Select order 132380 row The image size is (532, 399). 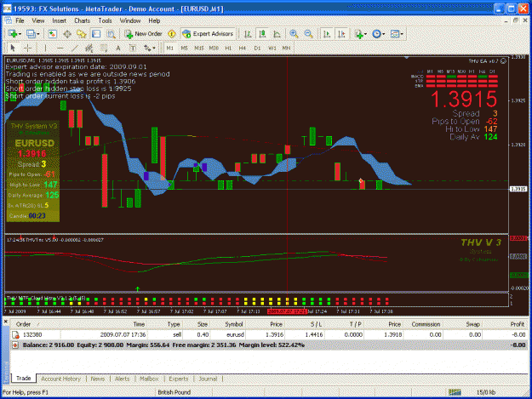[269, 334]
